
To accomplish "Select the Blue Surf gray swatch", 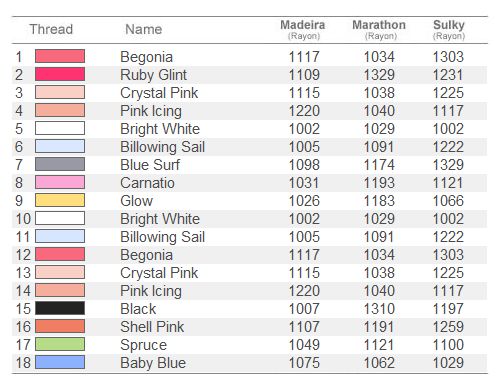I will [x=60, y=164].
